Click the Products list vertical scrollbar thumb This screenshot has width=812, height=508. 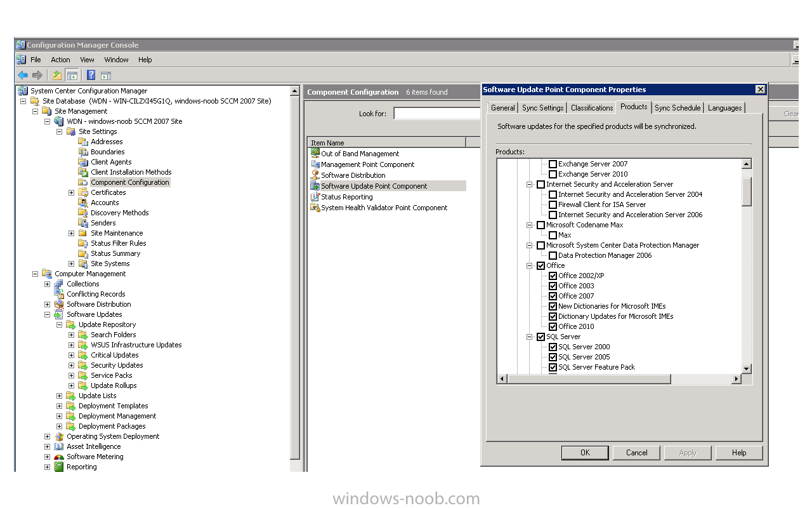pos(747,192)
